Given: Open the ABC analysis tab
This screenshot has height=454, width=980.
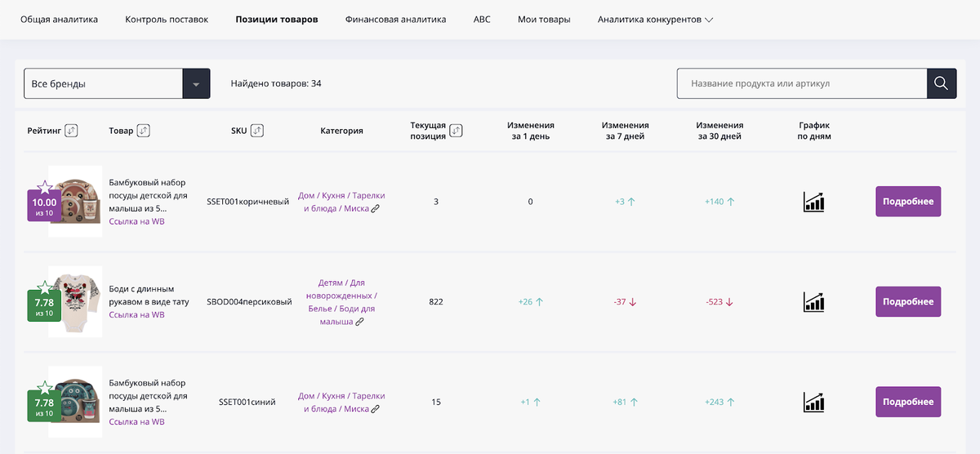Looking at the screenshot, I should [x=482, y=20].
